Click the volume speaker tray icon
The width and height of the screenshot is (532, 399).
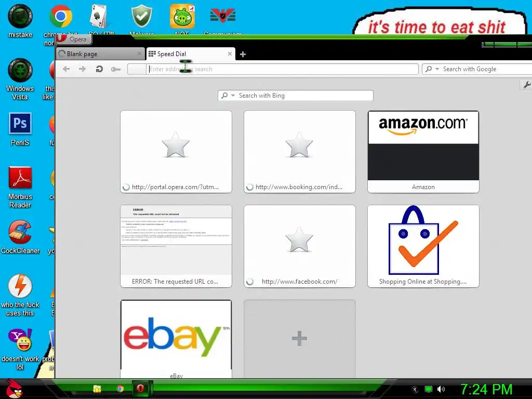click(x=441, y=389)
